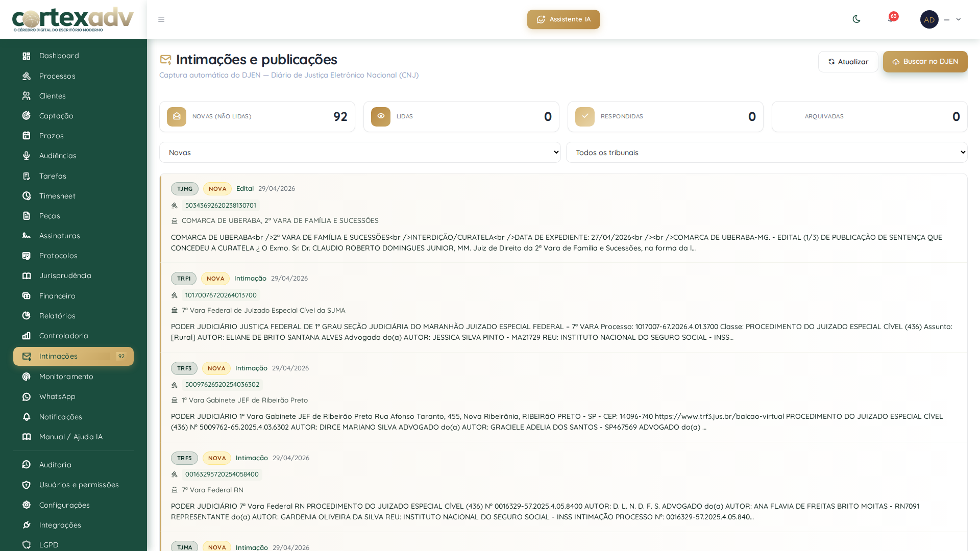Click Buscar no DJEN button
Viewport: 980px width, 551px height.
[x=925, y=62]
